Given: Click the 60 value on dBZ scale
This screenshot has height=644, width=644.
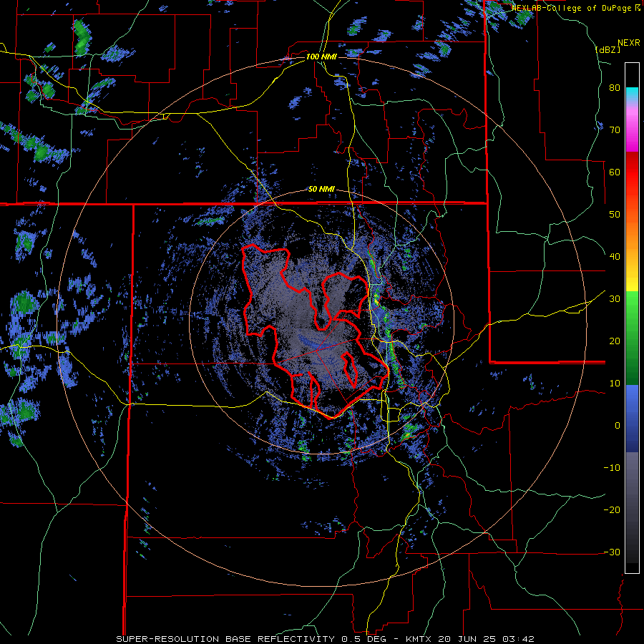Looking at the screenshot, I should click(x=615, y=172).
